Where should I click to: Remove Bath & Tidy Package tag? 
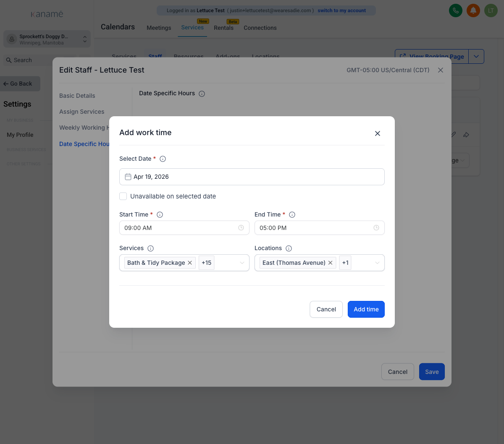[190, 263]
